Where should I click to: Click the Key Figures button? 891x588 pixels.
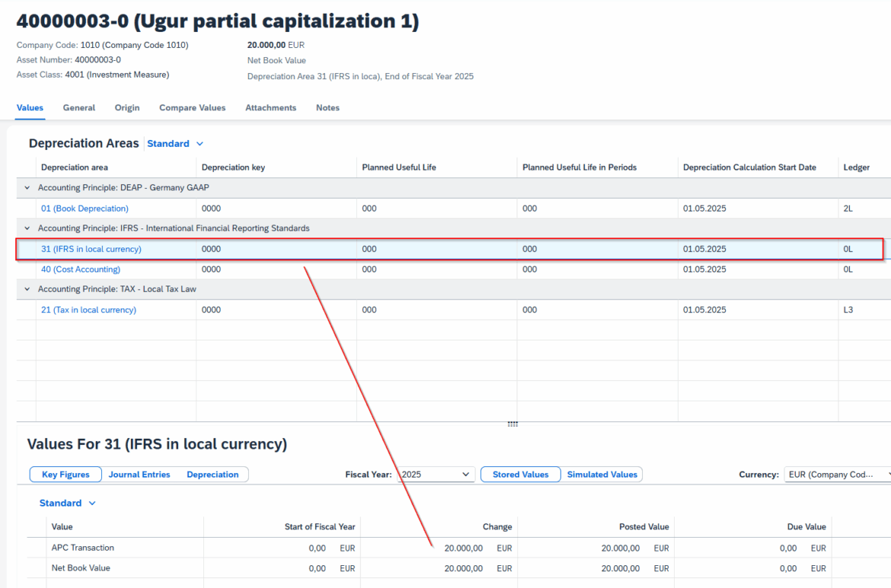pyautogui.click(x=65, y=474)
